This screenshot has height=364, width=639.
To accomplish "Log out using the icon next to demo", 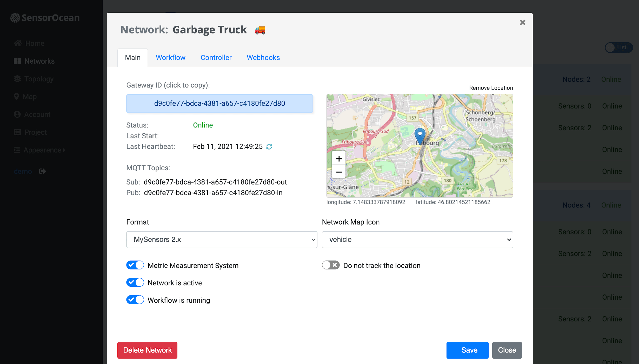I will 42,171.
